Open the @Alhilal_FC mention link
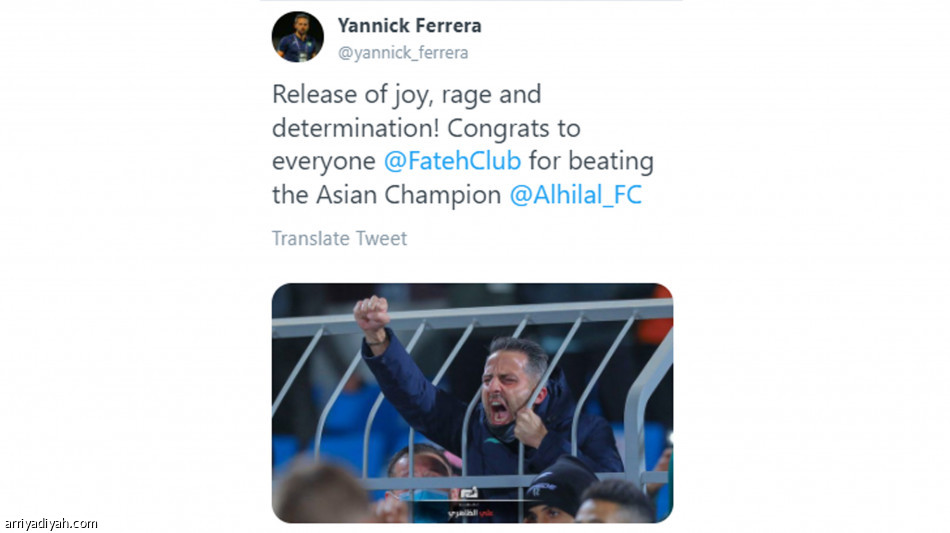Viewport: 950px width, 533px height. 575,194
